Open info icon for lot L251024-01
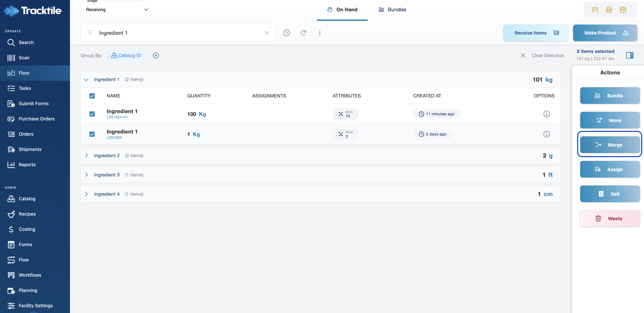This screenshot has height=313, width=644. 547,114
